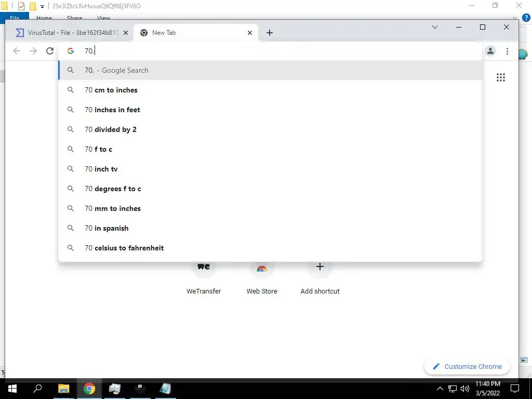Click the volume speaker icon in tray
Image resolution: width=532 pixels, height=399 pixels.
point(465,389)
